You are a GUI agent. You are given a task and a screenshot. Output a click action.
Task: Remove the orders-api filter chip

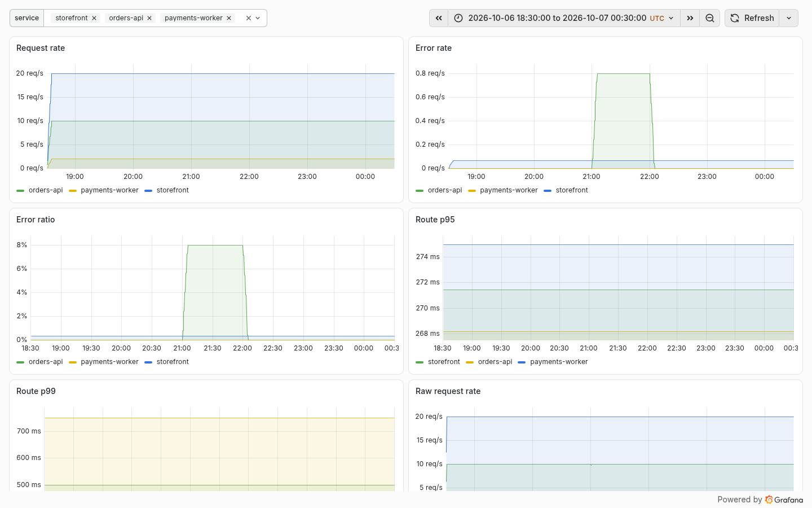149,18
